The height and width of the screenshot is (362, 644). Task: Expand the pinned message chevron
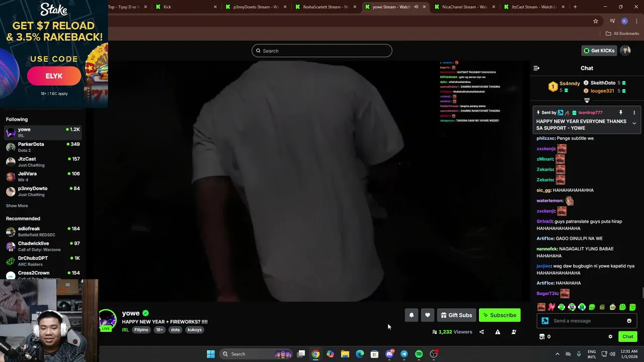coord(634,123)
